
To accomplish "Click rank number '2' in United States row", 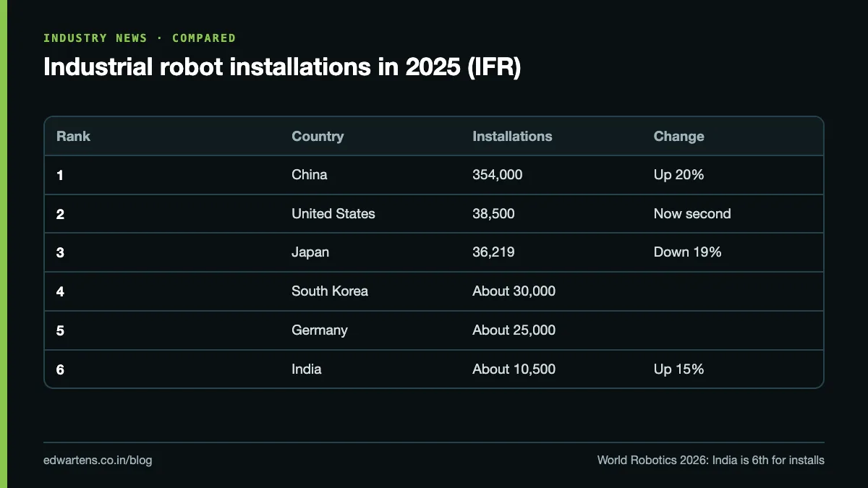I will [x=60, y=214].
